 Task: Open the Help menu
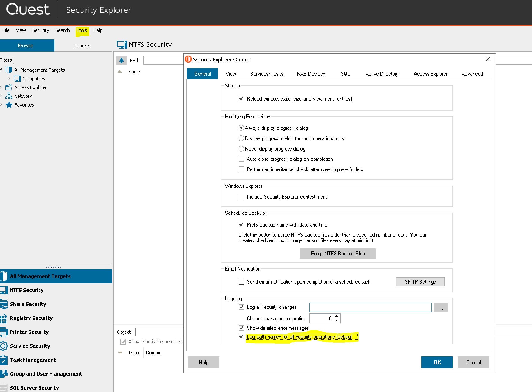98,30
